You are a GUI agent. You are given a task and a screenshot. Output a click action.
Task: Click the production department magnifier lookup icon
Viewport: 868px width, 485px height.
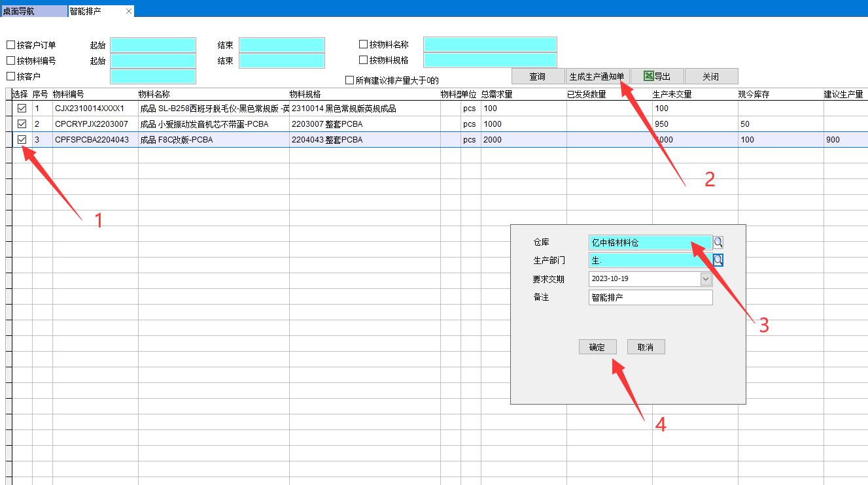(x=718, y=260)
